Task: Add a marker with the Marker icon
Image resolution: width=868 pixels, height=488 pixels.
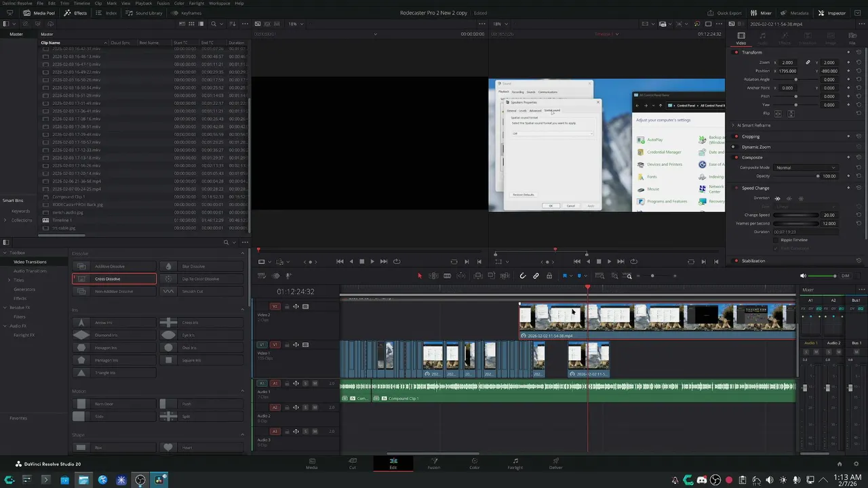Action: tap(579, 276)
